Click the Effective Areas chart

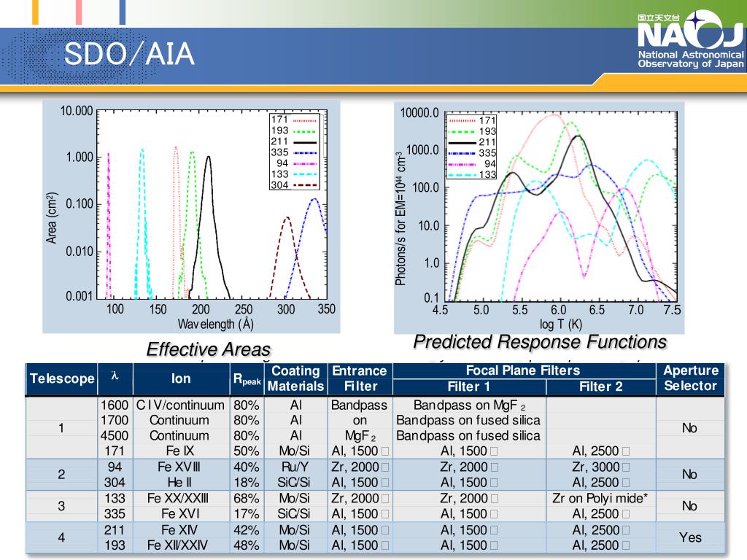coord(192,217)
